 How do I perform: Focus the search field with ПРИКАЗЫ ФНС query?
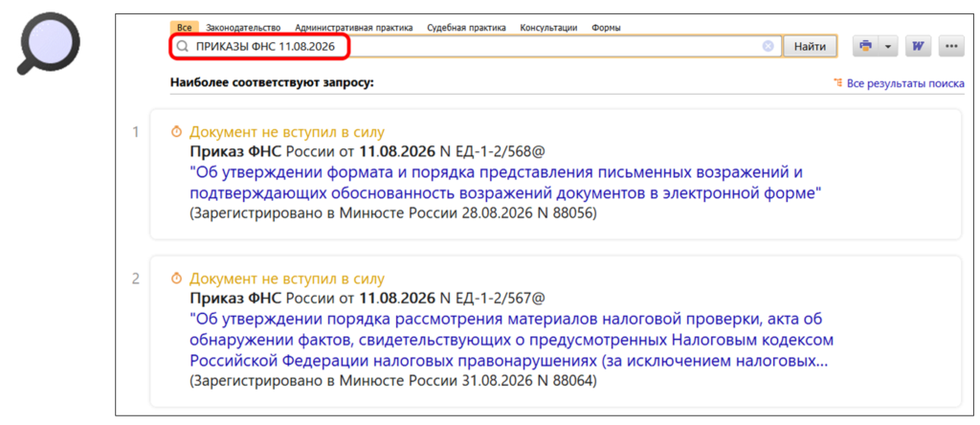pyautogui.click(x=475, y=46)
